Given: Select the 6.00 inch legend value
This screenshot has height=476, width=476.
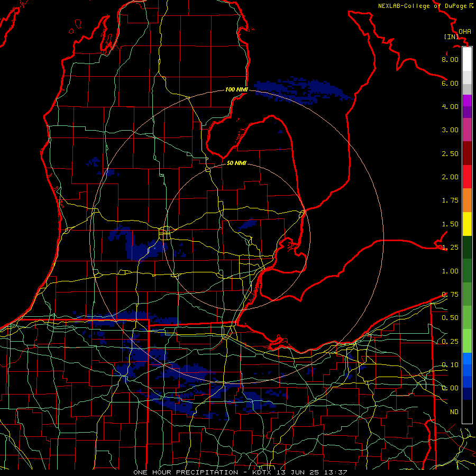Looking at the screenshot, I should [x=450, y=83].
